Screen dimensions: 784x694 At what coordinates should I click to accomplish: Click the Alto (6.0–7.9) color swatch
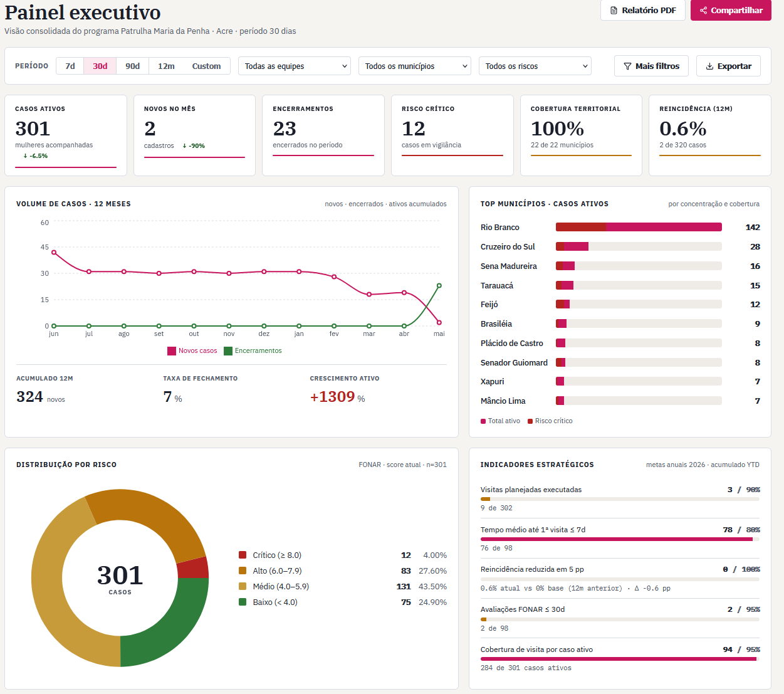tap(243, 570)
